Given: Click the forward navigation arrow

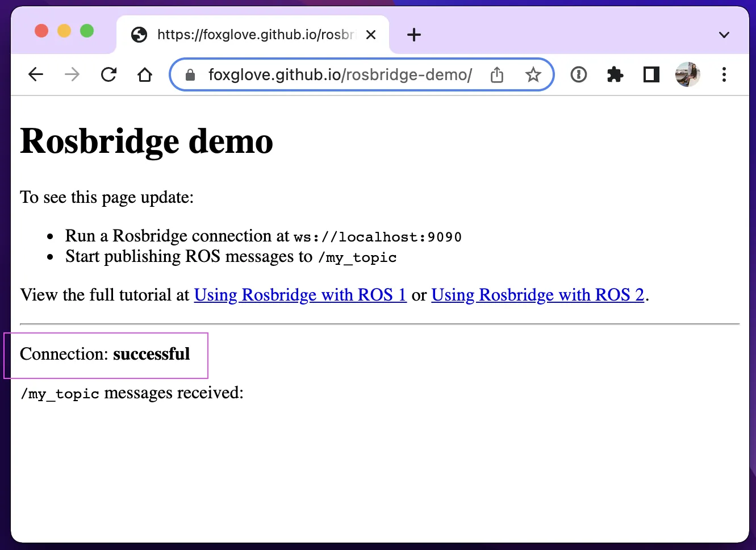Looking at the screenshot, I should click(72, 74).
